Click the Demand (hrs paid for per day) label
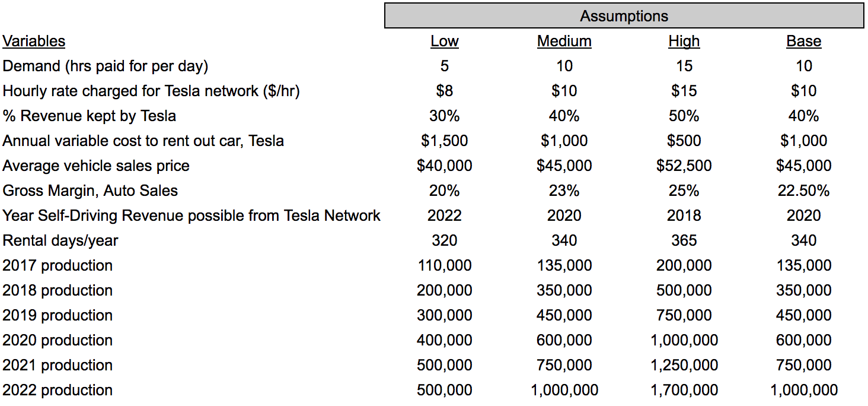 coord(106,66)
